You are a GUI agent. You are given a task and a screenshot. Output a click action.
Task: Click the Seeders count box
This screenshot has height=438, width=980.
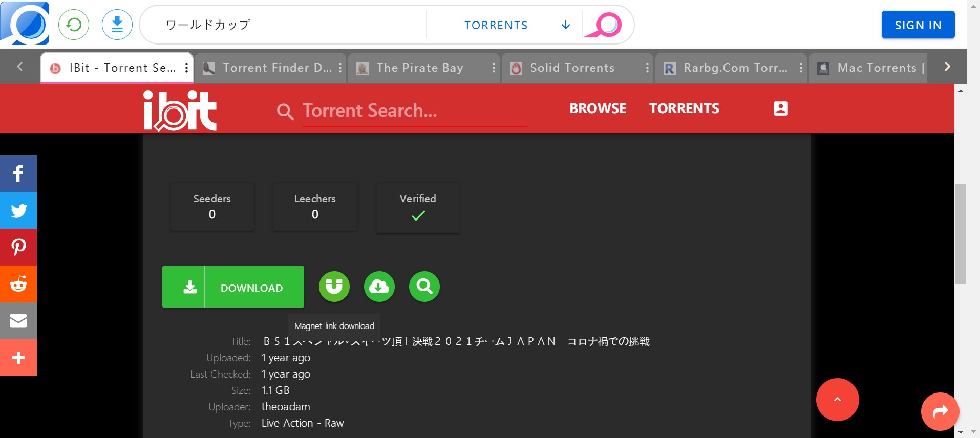[212, 207]
